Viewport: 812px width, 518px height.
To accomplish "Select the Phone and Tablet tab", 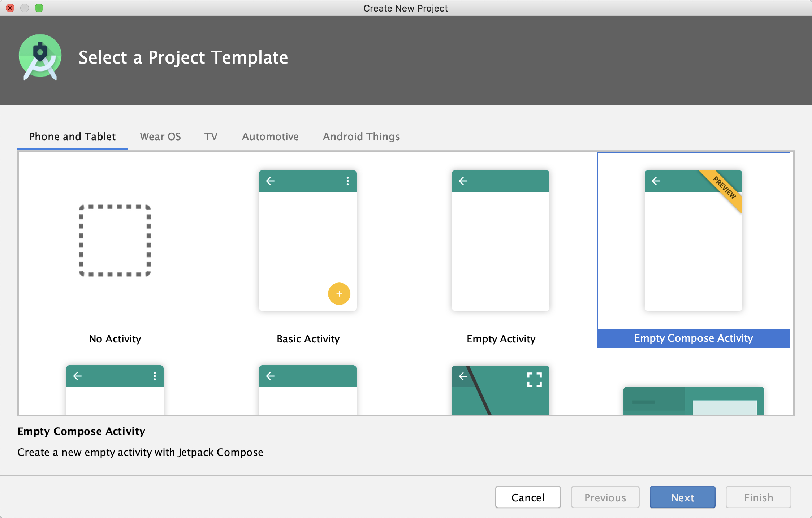I will pos(72,137).
